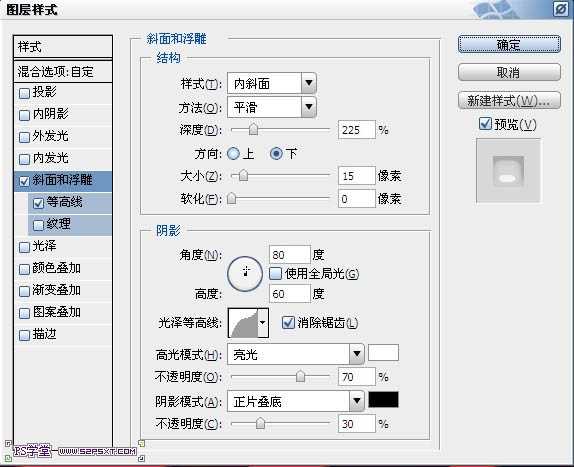Expand the 光泽等高线 contour picker arrow
Screen dimensions: 574x467
(x=263, y=323)
